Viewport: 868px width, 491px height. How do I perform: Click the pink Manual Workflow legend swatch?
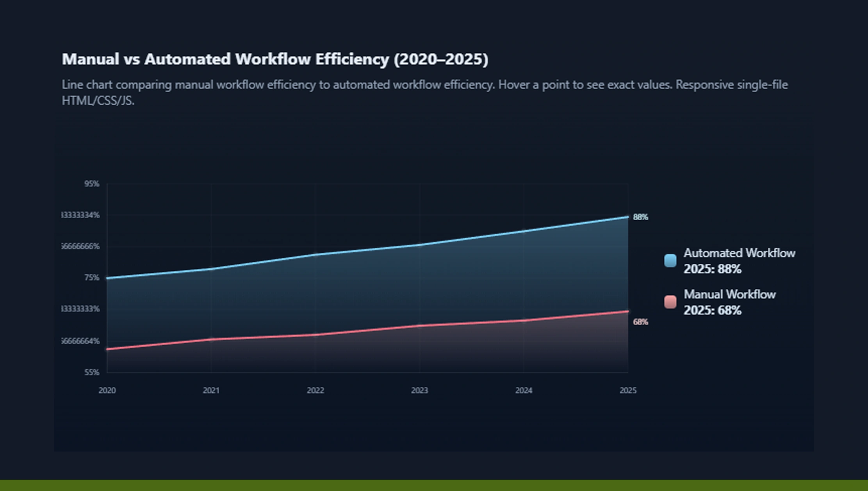tap(670, 302)
